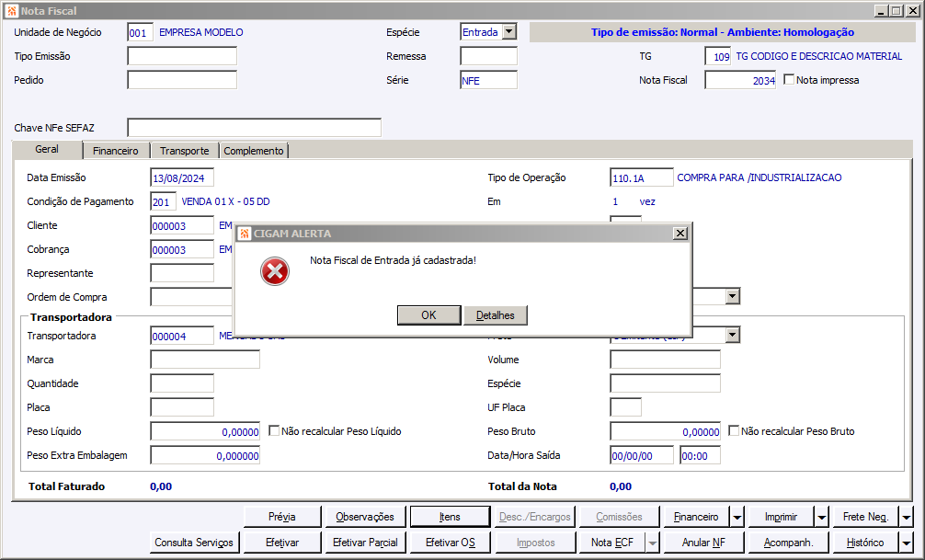Close the CIGAM ALERTA dialog with X
Viewport: 925px width, 560px height.
[679, 233]
